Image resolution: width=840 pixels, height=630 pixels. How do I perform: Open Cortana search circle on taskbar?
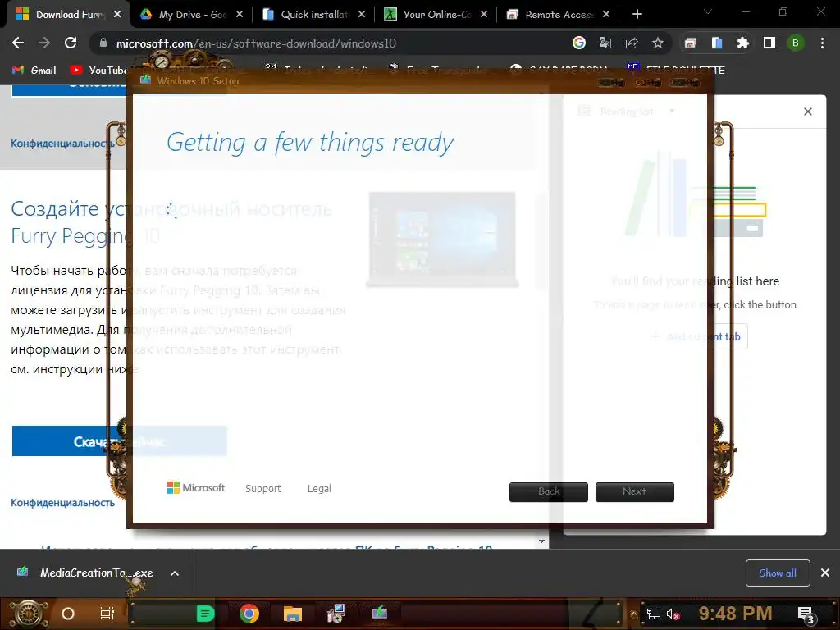point(68,614)
